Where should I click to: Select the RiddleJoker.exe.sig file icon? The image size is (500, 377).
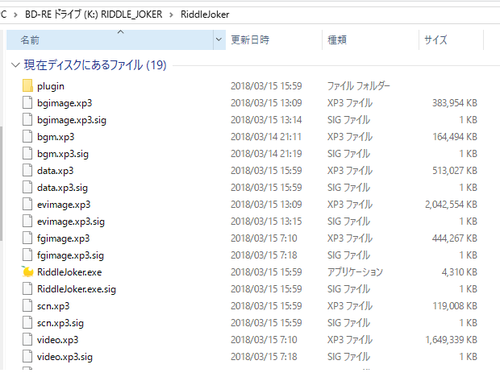point(28,289)
